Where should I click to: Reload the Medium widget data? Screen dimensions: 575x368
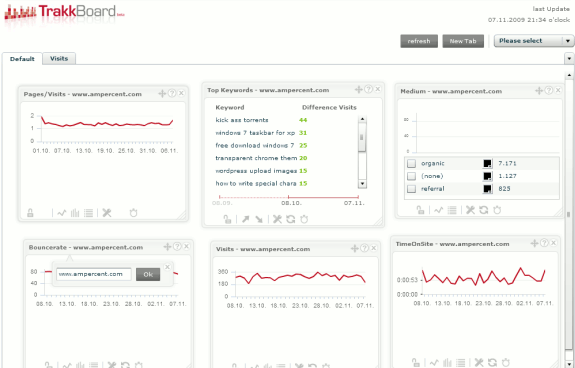coord(484,210)
